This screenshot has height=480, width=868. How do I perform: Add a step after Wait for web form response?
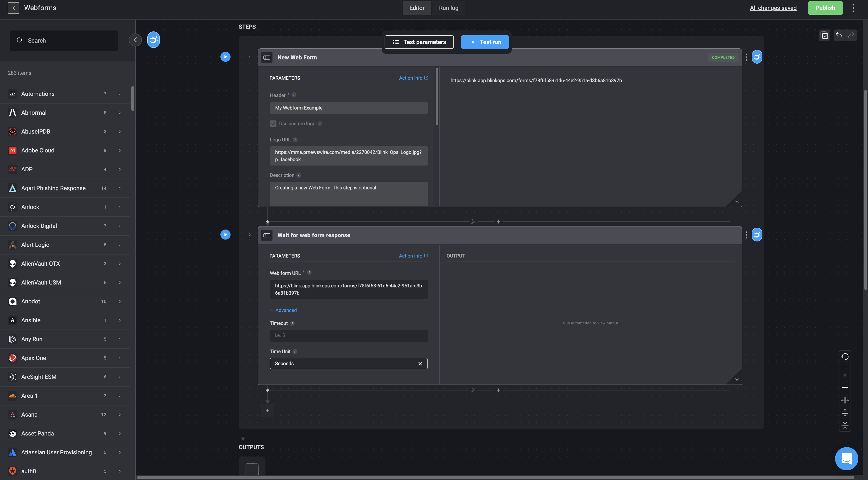click(x=498, y=390)
